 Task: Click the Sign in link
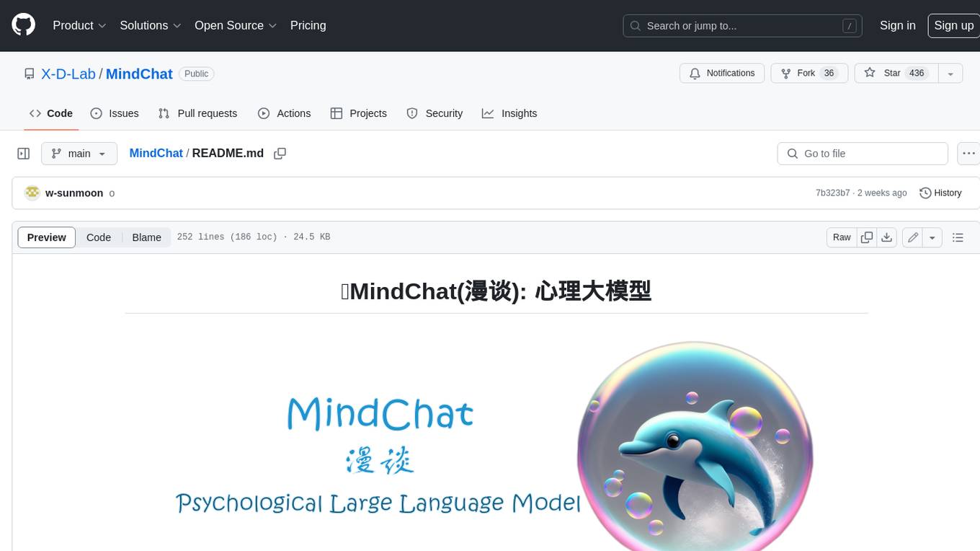tap(897, 25)
